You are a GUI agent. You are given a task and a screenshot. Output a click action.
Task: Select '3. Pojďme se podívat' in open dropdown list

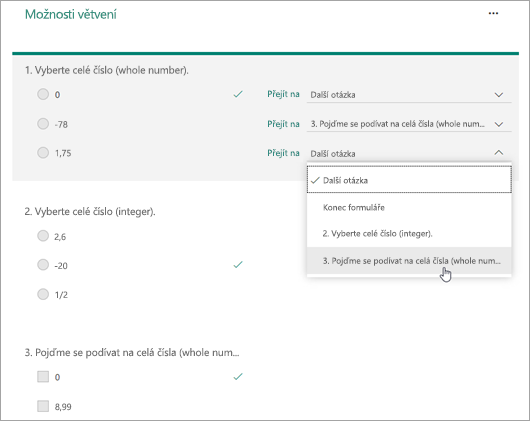[x=409, y=261]
